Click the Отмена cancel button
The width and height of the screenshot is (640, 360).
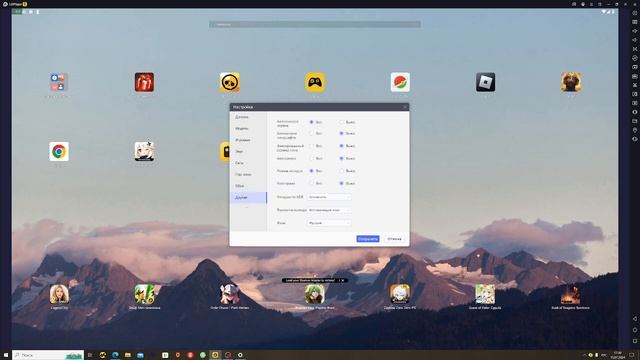(x=394, y=239)
